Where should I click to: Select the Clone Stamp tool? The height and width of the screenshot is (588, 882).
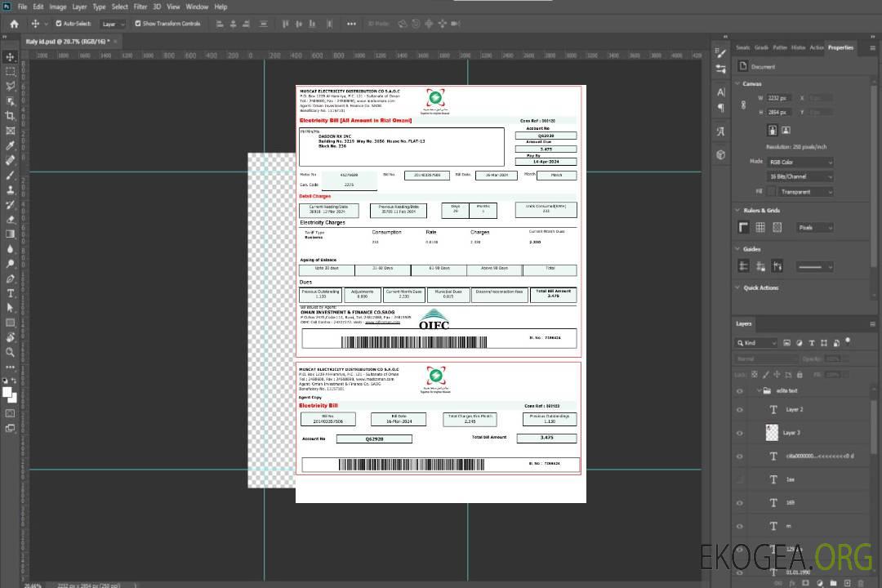[x=11, y=189]
